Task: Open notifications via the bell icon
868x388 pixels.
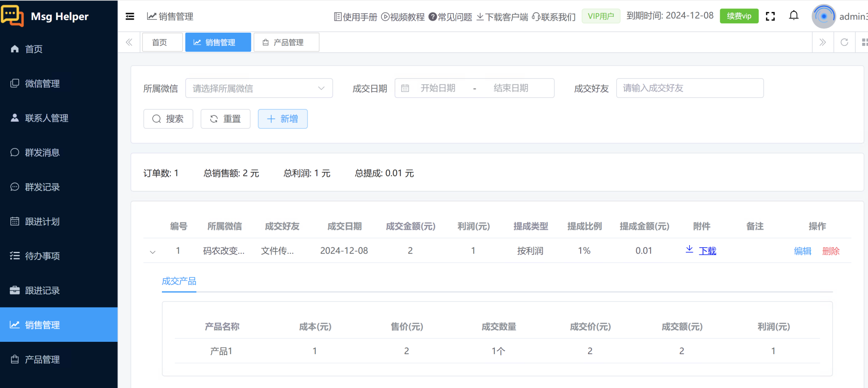Action: 794,15
